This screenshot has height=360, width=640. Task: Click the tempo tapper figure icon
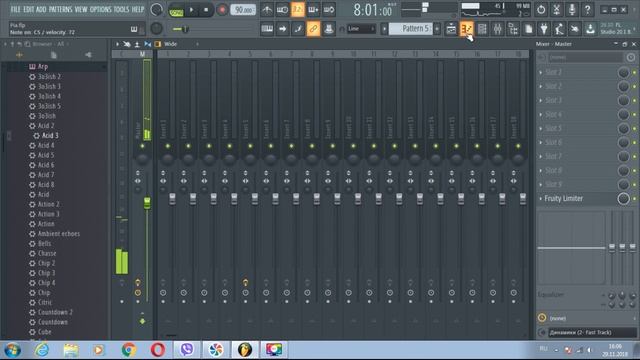pos(560,29)
